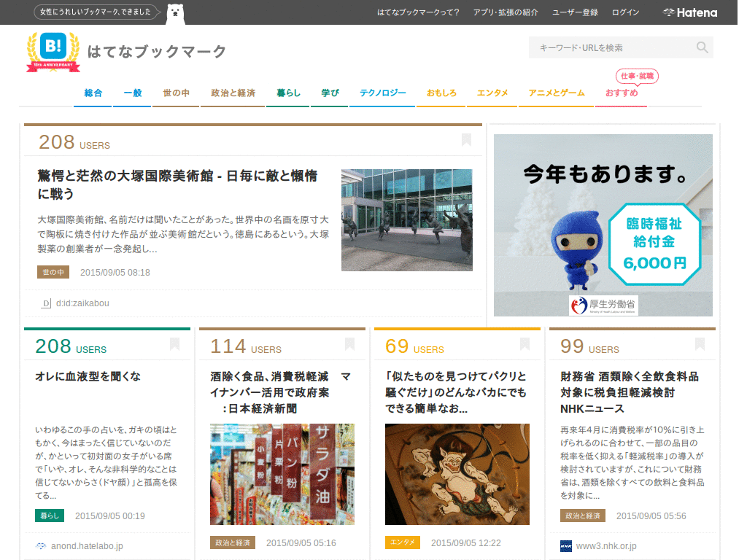Screen dimensions: 747x560
Task: Click date 2015/09/05 05:56 text
Action: 651,516
